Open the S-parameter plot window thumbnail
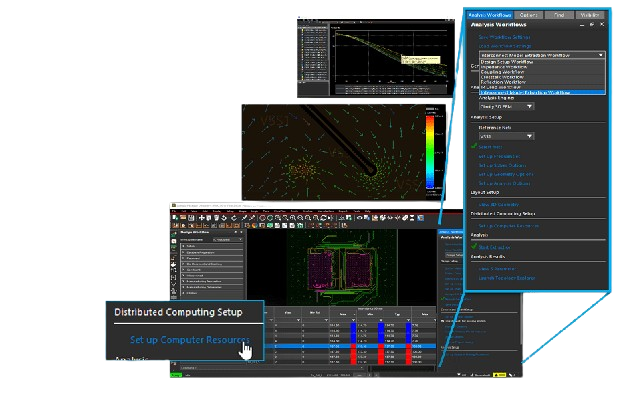This screenshot has height=398, width=627. point(376,58)
